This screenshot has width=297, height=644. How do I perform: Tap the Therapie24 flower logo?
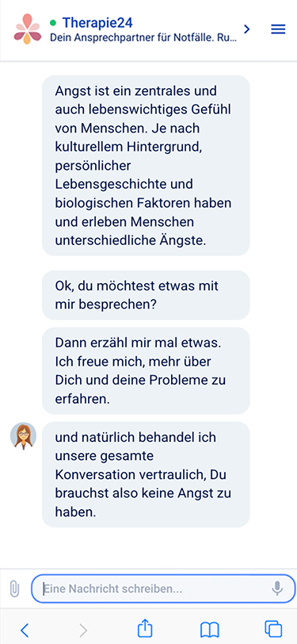coord(28,29)
